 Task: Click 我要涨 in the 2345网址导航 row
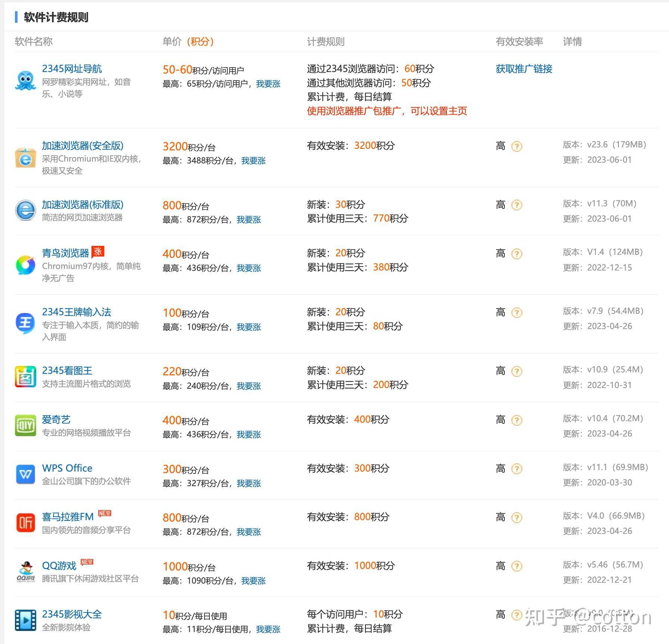[268, 84]
